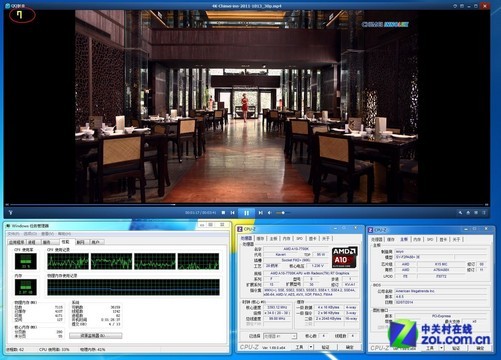Click the QQ Player title bar logo

pos(7,6)
